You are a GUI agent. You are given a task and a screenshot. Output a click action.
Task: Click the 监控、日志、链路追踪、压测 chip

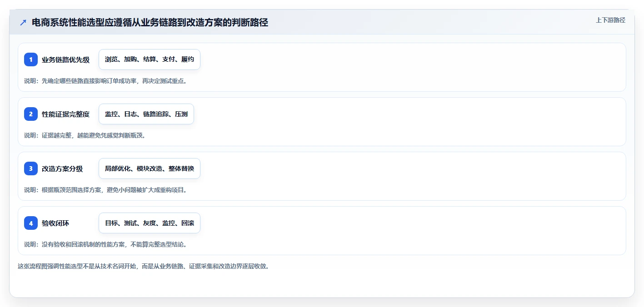[x=146, y=114]
